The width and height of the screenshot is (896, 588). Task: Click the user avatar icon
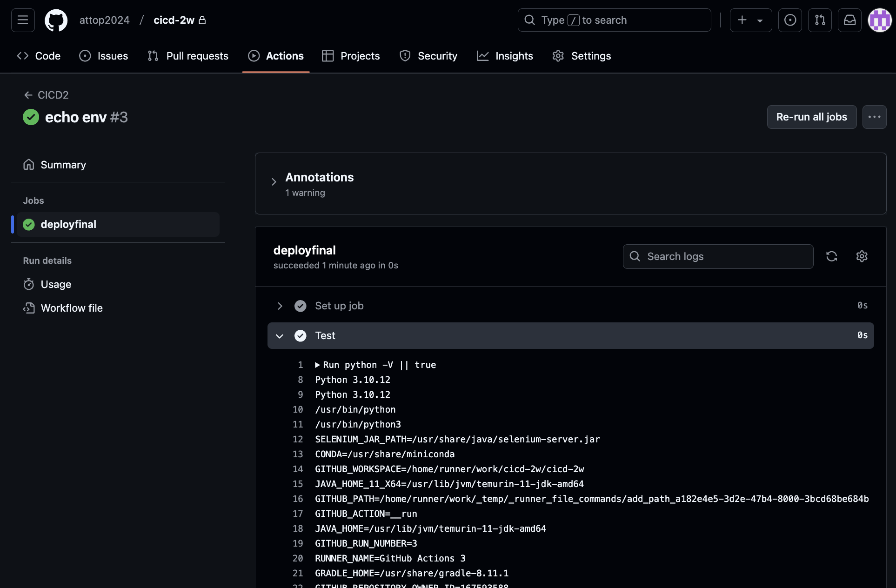879,20
